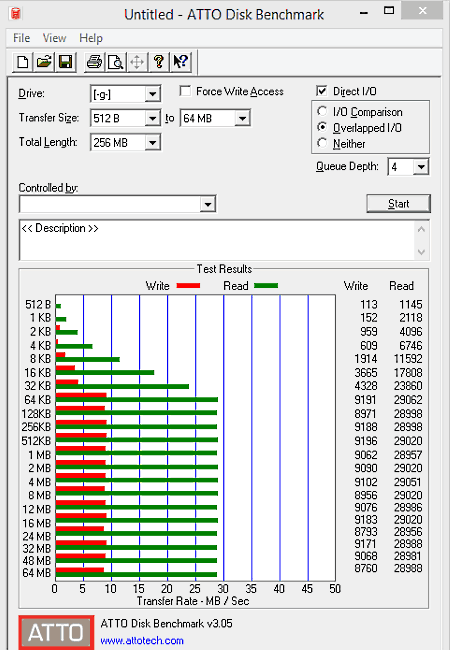
Task: Click the green Read legend swatch
Action: pos(266,286)
